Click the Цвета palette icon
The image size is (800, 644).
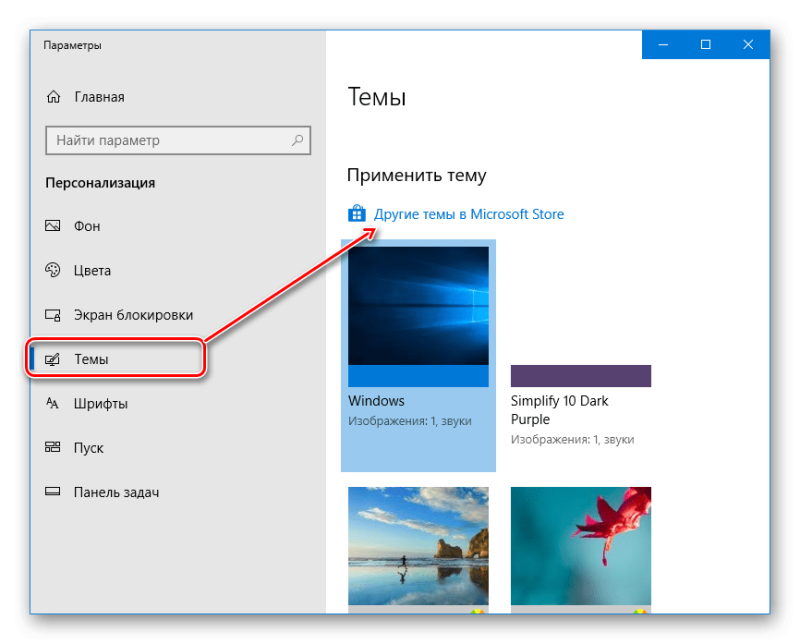point(53,270)
